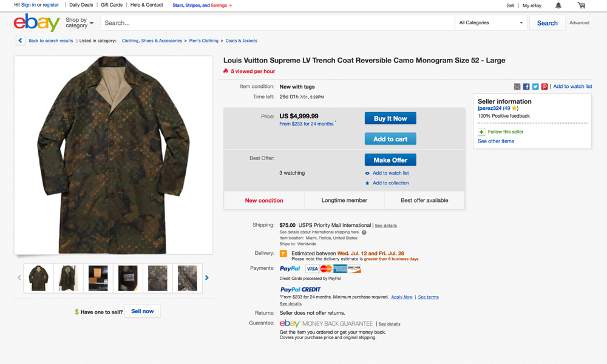Viewport: 607px width, 364px height.
Task: Open the Shop by category menu
Action: click(x=80, y=23)
